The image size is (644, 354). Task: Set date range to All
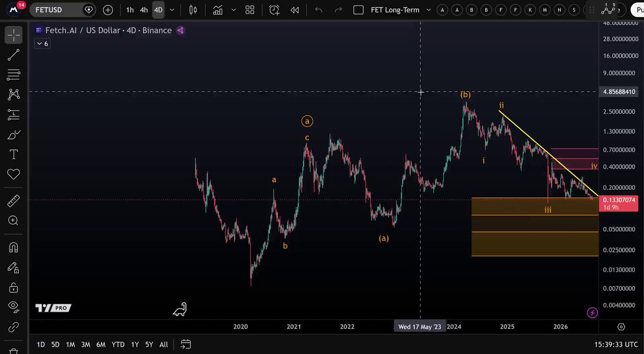[x=164, y=344]
